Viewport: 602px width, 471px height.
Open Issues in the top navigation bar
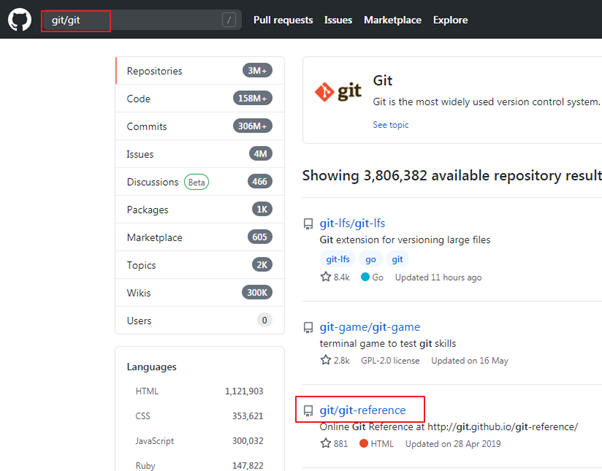tap(338, 20)
